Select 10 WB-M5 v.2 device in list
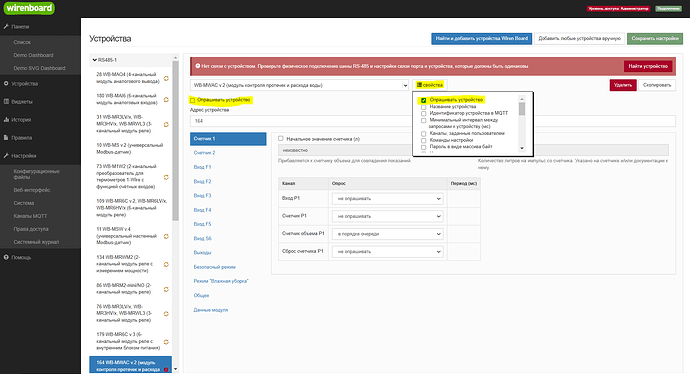 click(129, 148)
